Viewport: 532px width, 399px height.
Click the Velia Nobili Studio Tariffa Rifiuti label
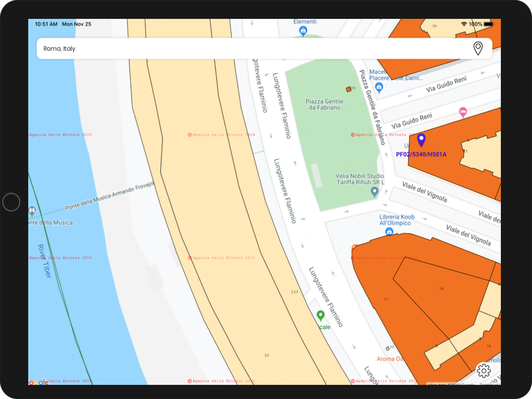[x=360, y=179]
